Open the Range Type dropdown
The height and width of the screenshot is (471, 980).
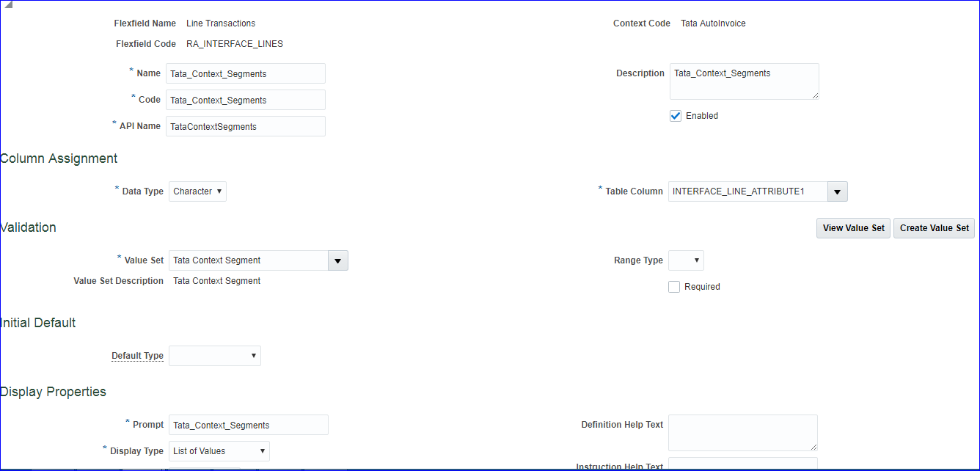[x=686, y=260]
